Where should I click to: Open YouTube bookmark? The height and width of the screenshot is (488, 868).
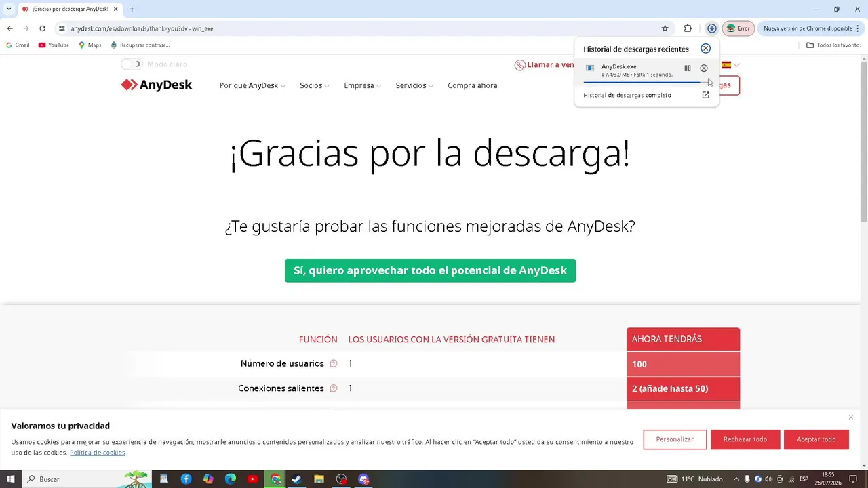(x=54, y=45)
